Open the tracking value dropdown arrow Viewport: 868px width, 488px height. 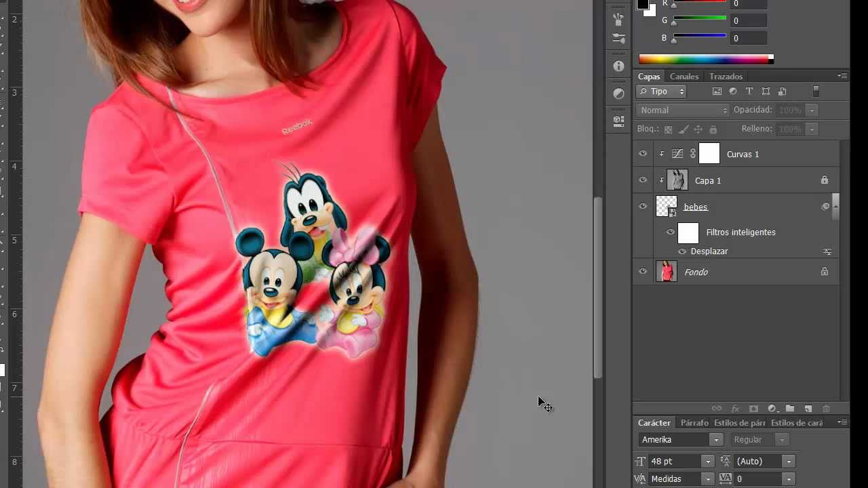[x=788, y=479]
